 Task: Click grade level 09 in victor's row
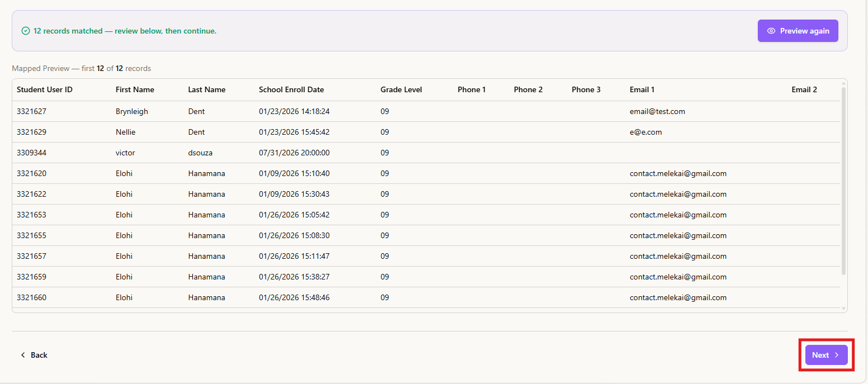[385, 153]
